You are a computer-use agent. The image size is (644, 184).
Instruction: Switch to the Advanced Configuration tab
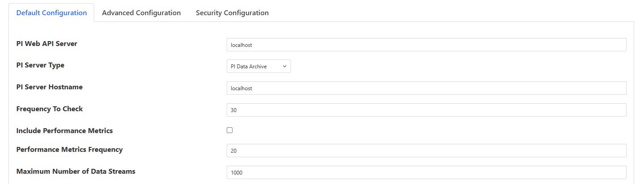tap(141, 13)
